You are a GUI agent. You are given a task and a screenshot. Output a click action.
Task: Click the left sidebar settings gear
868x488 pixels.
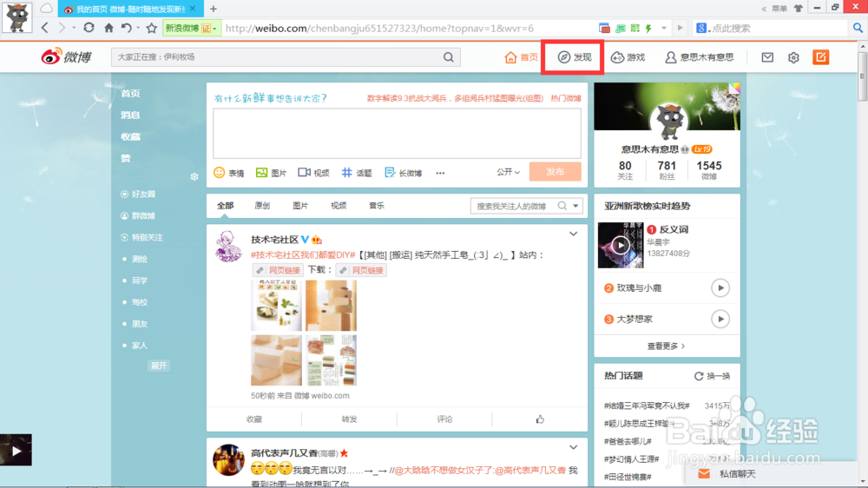pos(194,176)
